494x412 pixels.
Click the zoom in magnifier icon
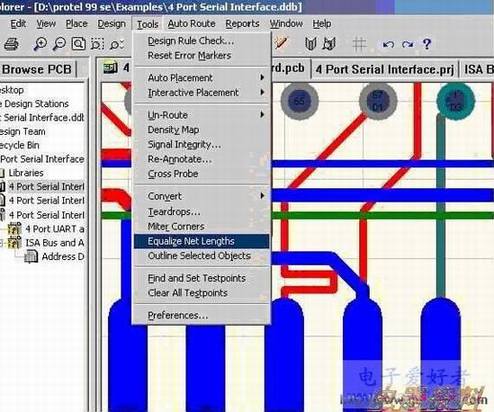(40, 44)
